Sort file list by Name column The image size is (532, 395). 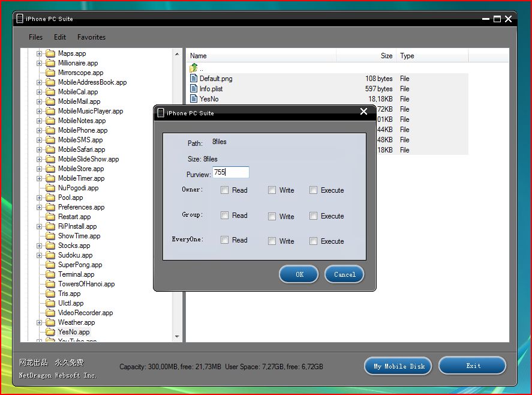(262, 56)
